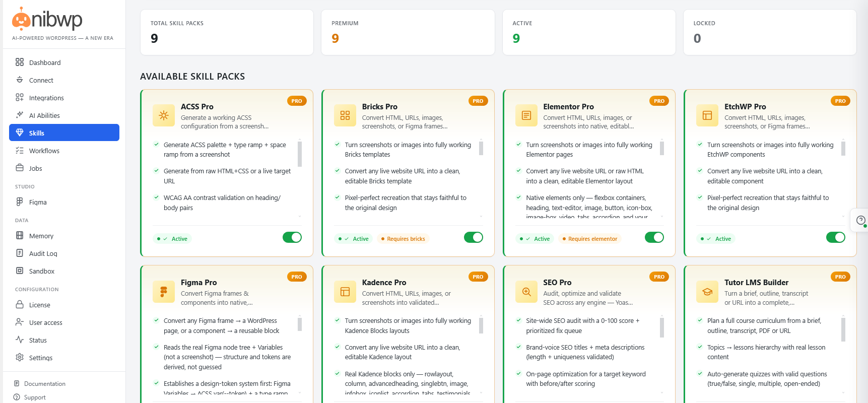Switch off the Elementor Pro toggle
The image size is (868, 403).
654,237
